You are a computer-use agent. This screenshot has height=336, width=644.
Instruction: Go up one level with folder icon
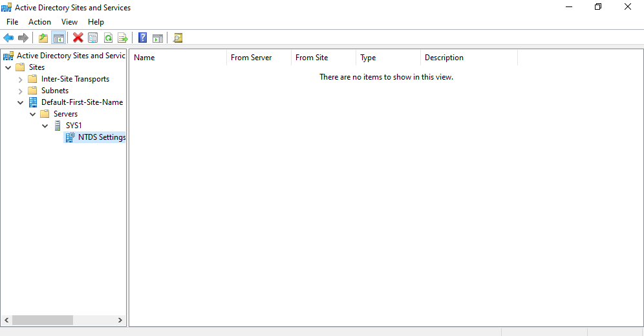[x=43, y=38]
